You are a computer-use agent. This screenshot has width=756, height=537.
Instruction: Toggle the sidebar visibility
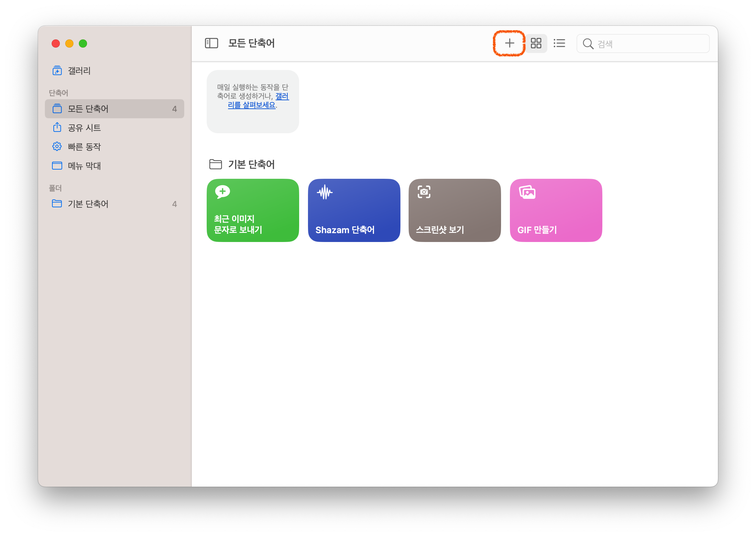coord(211,43)
